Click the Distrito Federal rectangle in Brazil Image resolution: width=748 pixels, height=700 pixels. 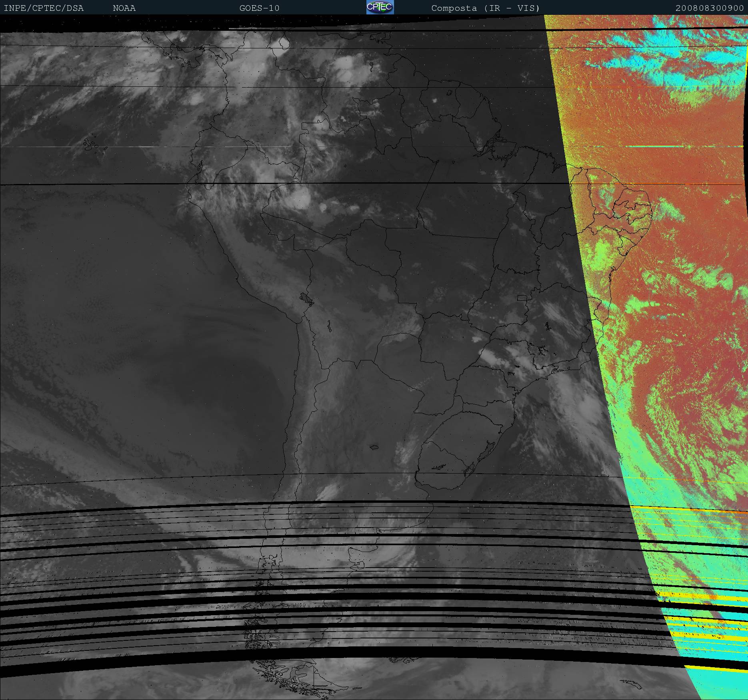tap(522, 298)
